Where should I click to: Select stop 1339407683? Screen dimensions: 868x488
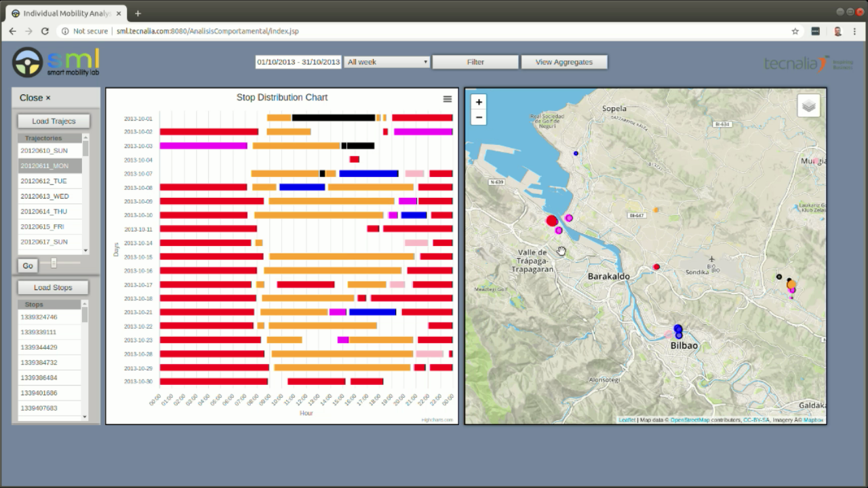point(50,408)
